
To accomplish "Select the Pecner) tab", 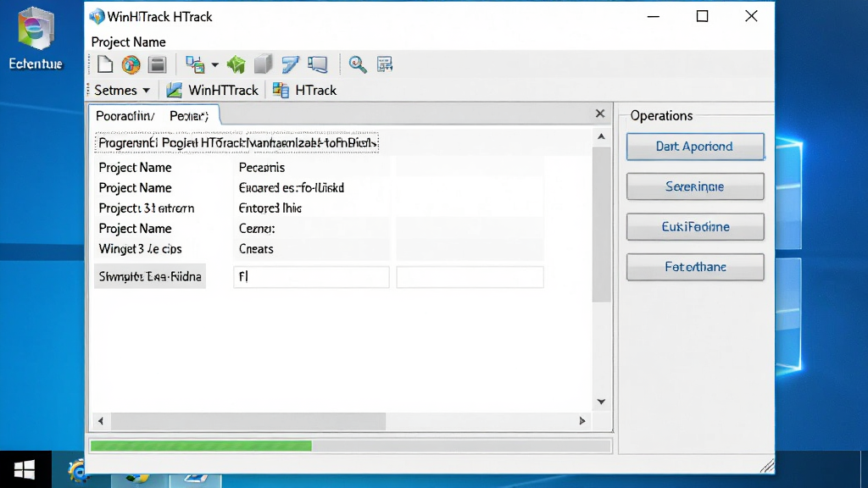I will 189,115.
